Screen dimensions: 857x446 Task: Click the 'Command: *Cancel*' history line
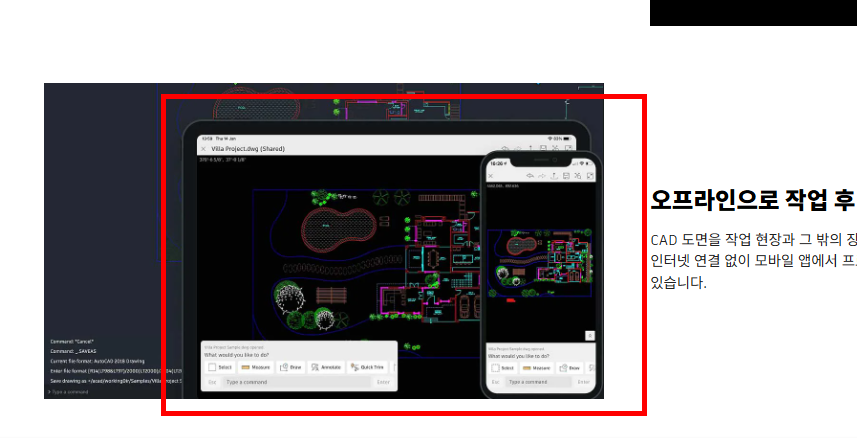tap(72, 342)
